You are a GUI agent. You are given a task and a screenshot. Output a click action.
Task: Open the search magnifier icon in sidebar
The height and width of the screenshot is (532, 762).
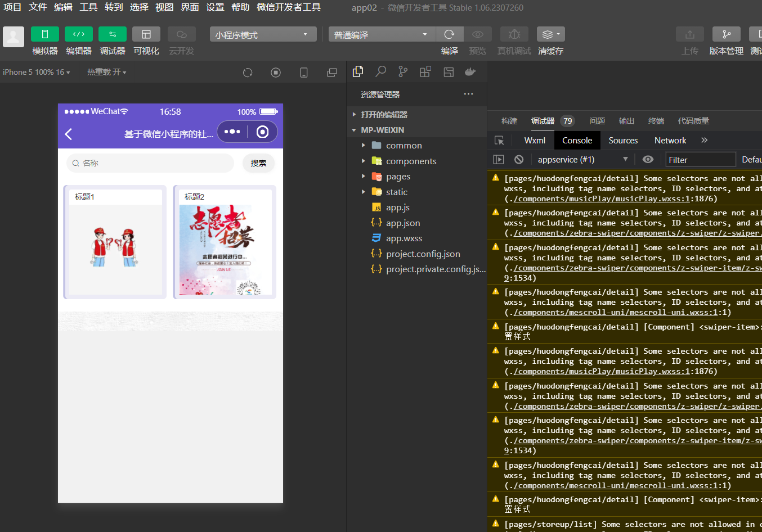point(381,71)
